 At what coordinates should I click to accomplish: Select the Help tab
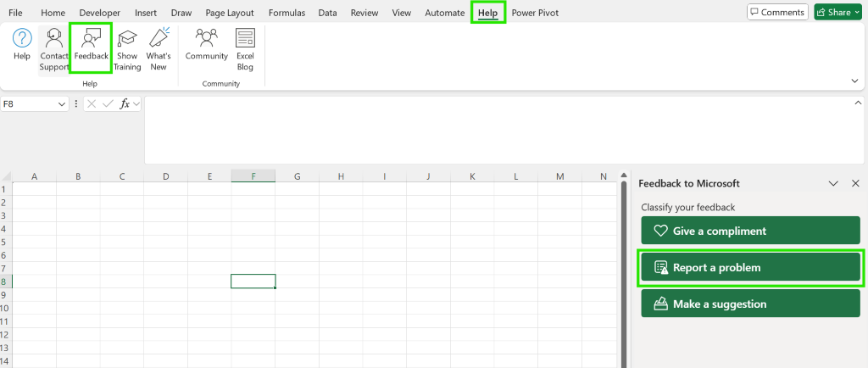tap(487, 13)
